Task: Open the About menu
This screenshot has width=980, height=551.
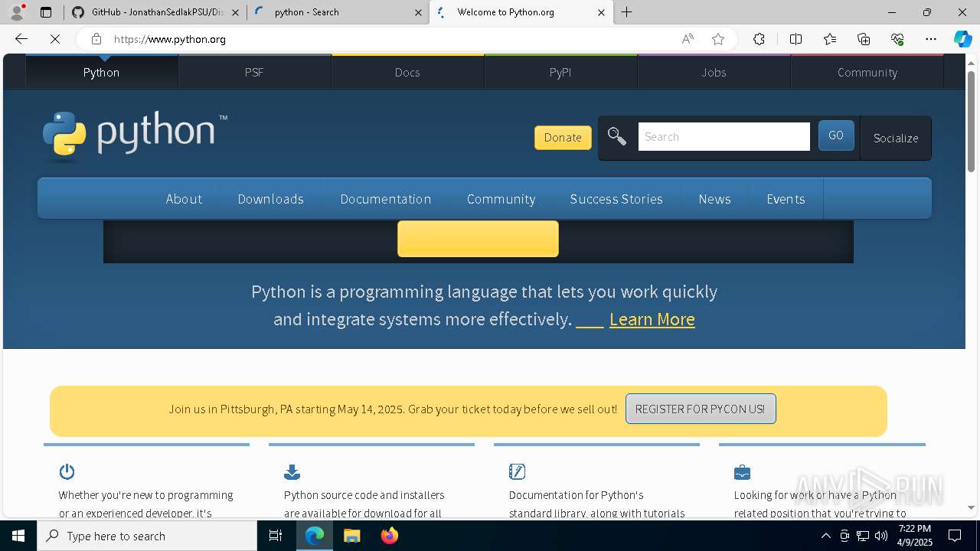Action: pyautogui.click(x=184, y=199)
